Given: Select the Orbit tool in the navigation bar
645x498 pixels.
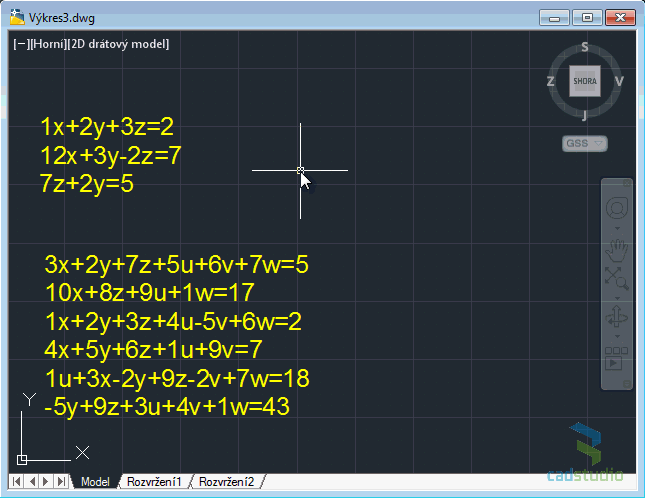Looking at the screenshot, I should (x=617, y=317).
